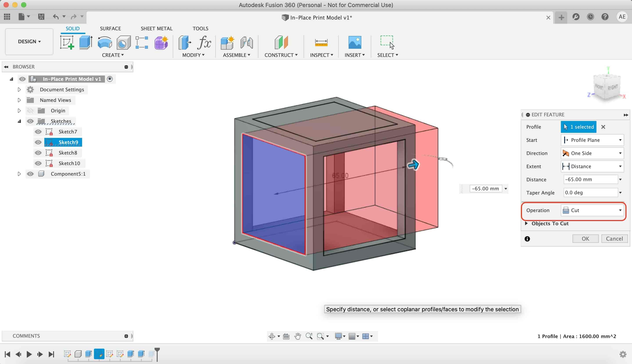
Task: Switch to the SOLID tab
Action: click(72, 29)
